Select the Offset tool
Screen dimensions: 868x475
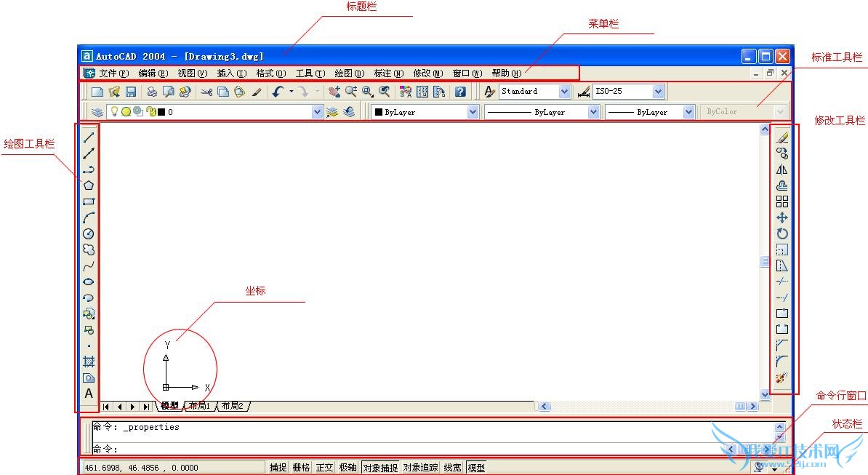[781, 185]
